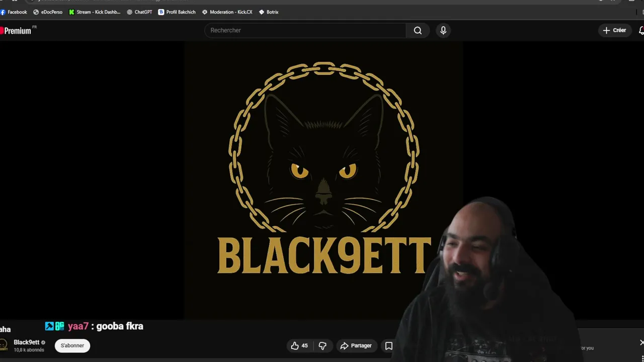Dislike the video with thumbs-down icon
The width and height of the screenshot is (644, 362).
tap(323, 345)
